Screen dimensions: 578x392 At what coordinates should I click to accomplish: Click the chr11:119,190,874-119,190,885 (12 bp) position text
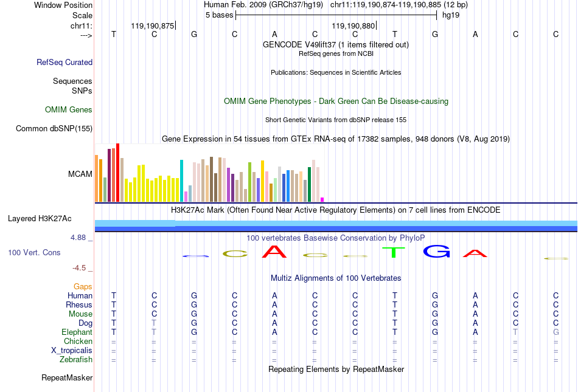tap(399, 5)
